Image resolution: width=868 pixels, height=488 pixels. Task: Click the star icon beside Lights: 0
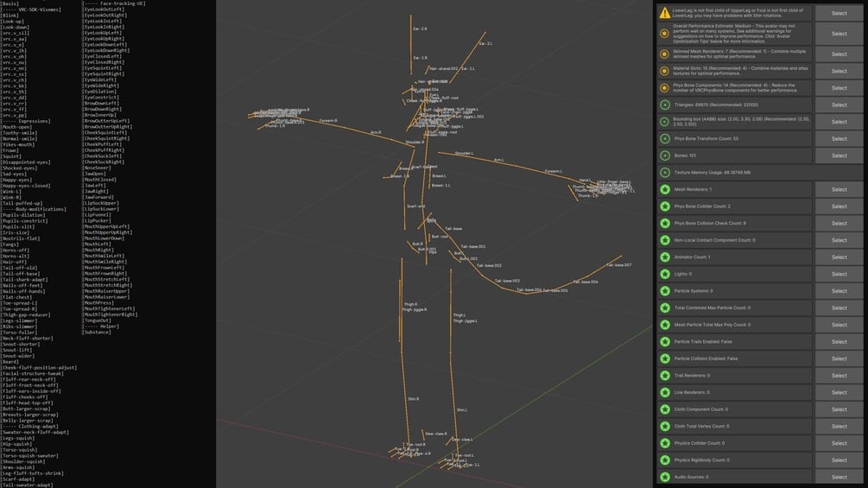point(665,274)
